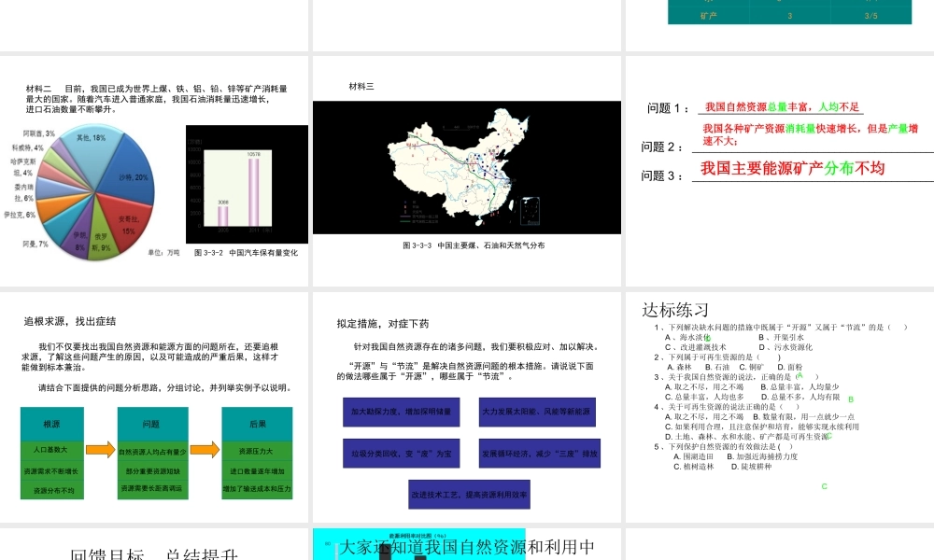Open the 追根求源，找出症结 slide
This screenshot has width=934, height=560.
point(154,407)
